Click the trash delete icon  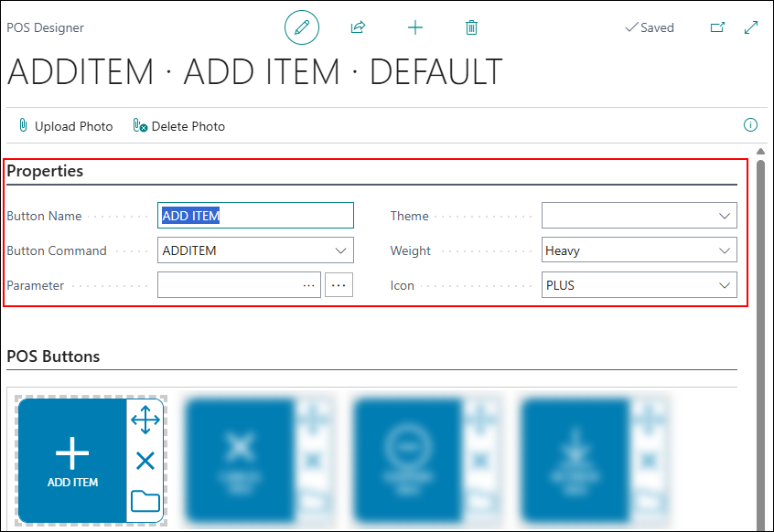tap(471, 27)
